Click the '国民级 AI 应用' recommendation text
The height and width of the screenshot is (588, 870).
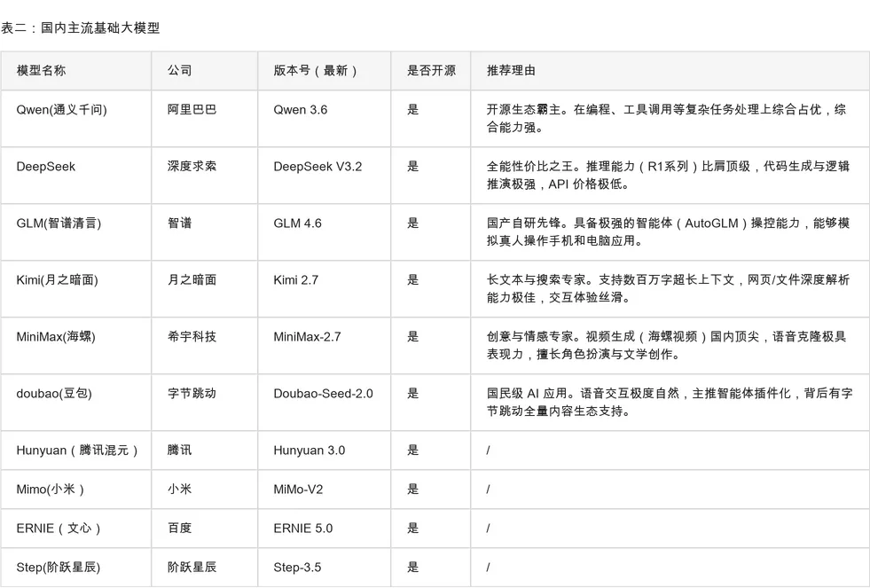tap(527, 393)
